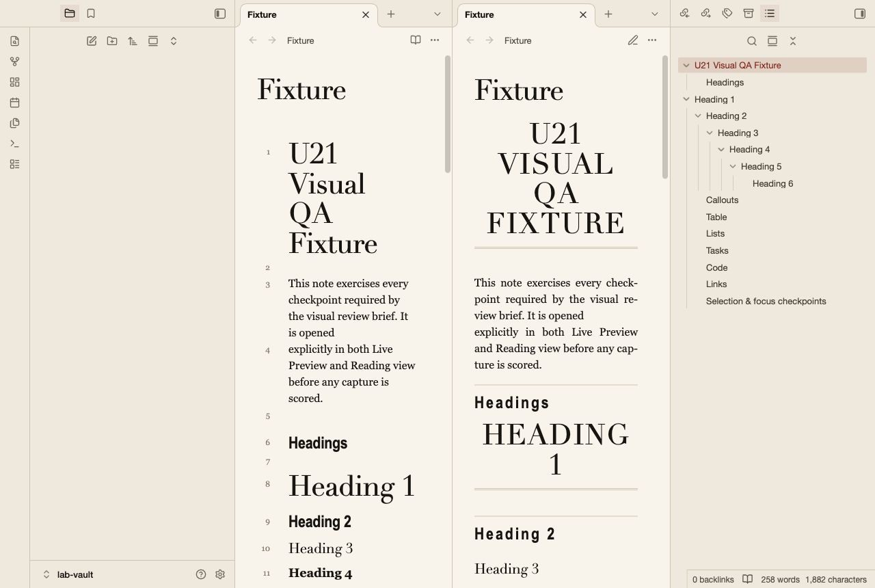The image size is (875, 588).
Task: Open tab list dropdown in right pane
Action: [655, 14]
